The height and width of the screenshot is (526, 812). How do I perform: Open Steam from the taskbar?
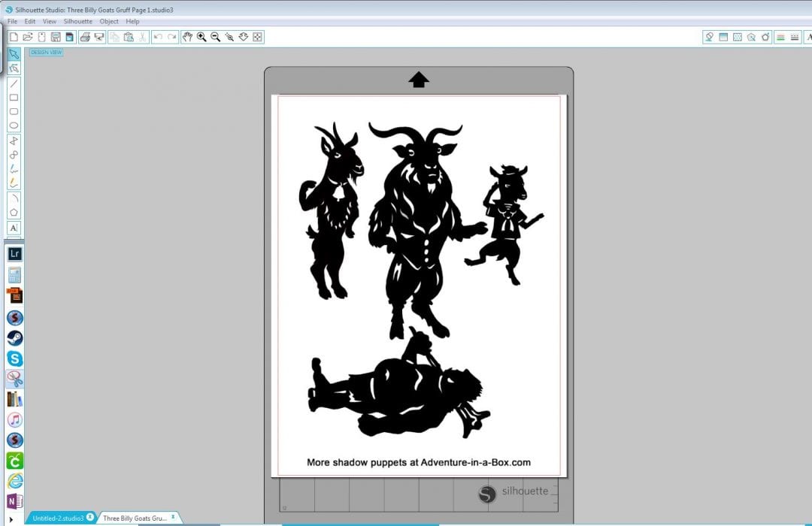coord(14,338)
